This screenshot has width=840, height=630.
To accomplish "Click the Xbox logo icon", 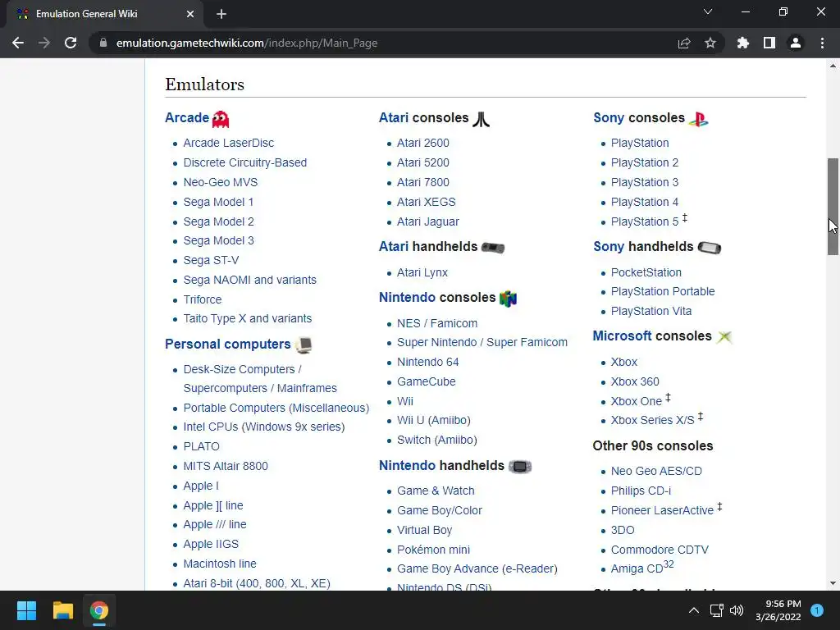I will tap(724, 337).
